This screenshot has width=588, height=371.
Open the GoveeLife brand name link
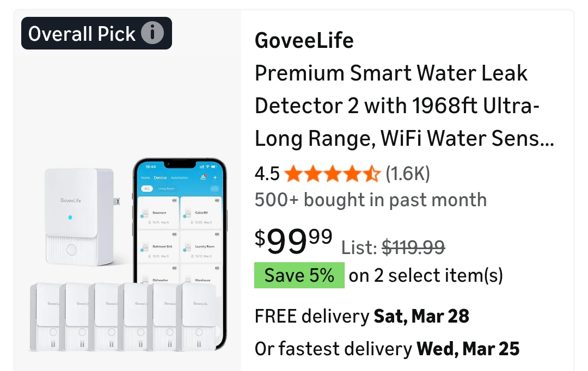(x=304, y=40)
